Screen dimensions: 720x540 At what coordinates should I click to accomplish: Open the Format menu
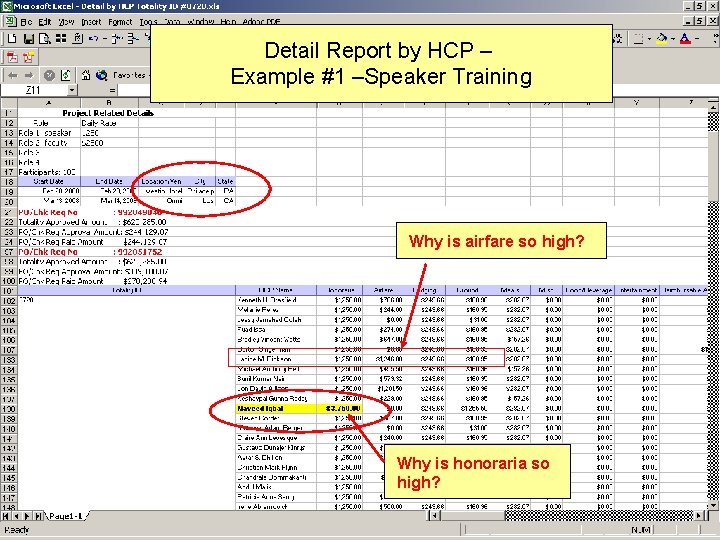(x=120, y=22)
